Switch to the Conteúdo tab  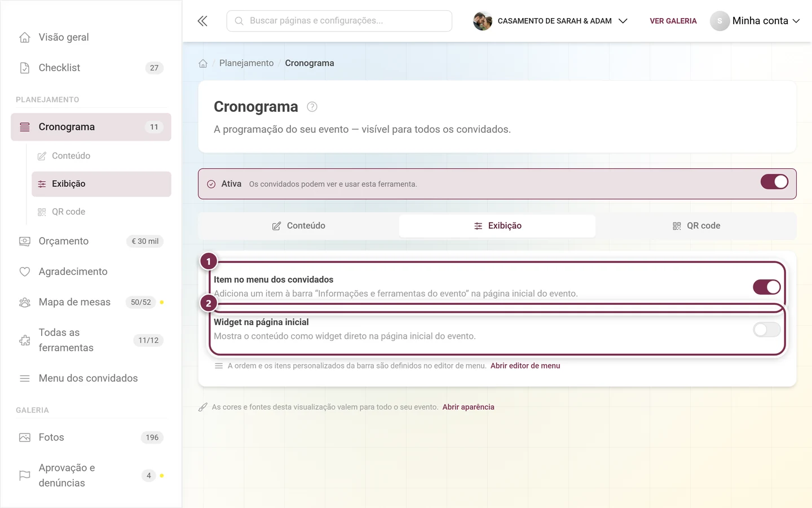pos(299,226)
